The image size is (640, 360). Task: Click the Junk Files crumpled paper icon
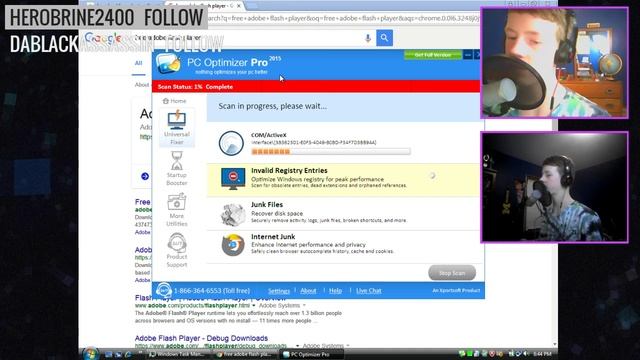click(233, 214)
